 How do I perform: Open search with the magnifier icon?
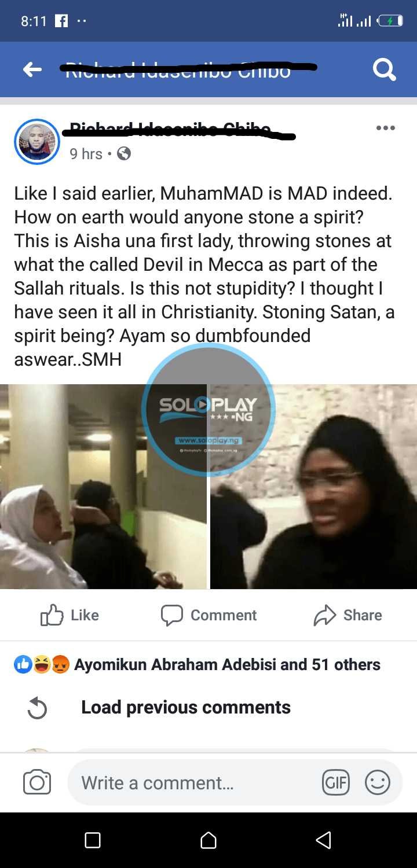385,70
